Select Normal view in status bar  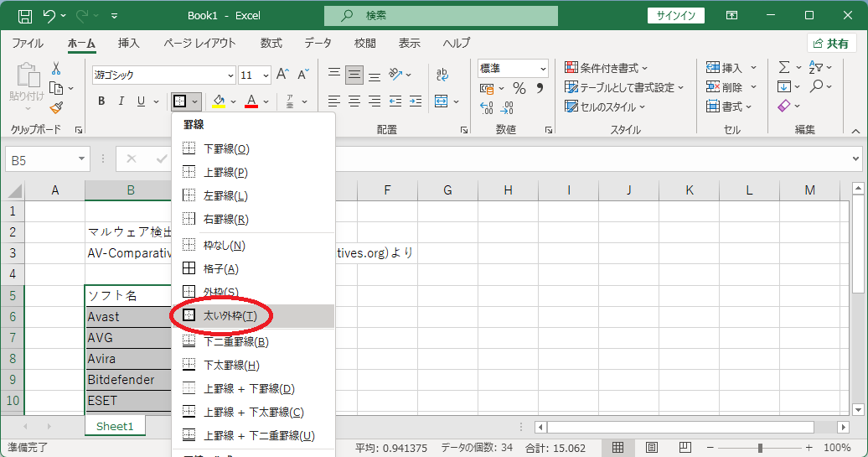617,447
